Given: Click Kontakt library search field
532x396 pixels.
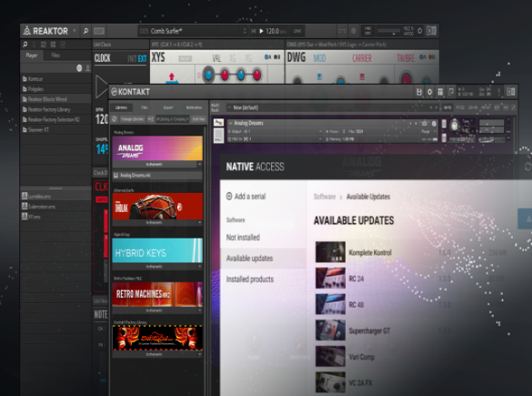Looking at the screenshot, I should 173,119.
